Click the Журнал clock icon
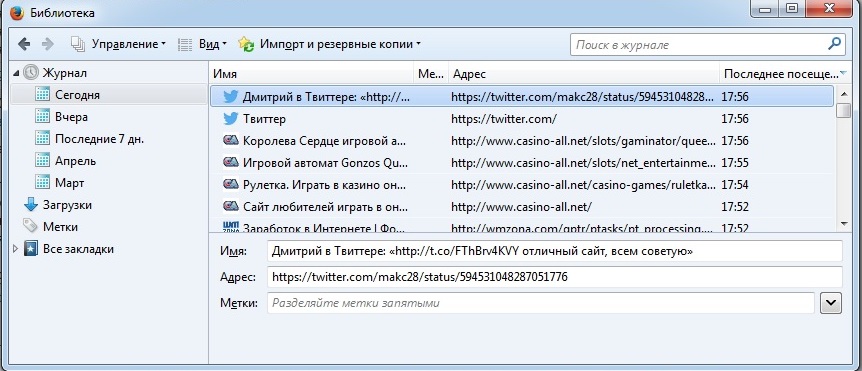This screenshot has width=862, height=371. [31, 73]
